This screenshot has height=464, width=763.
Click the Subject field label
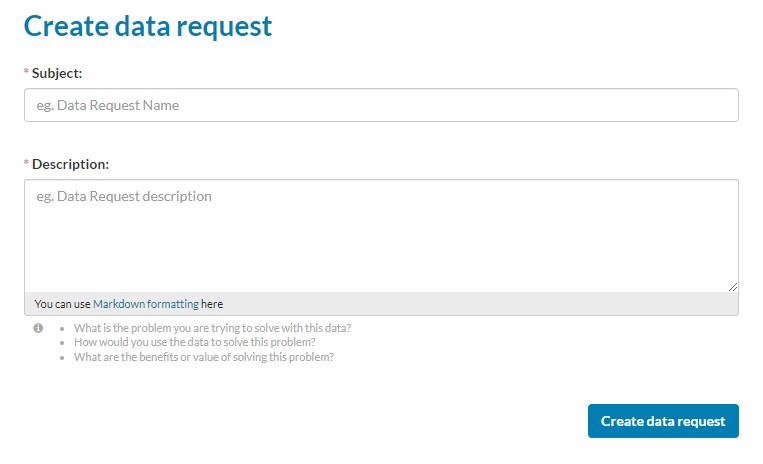tap(58, 73)
